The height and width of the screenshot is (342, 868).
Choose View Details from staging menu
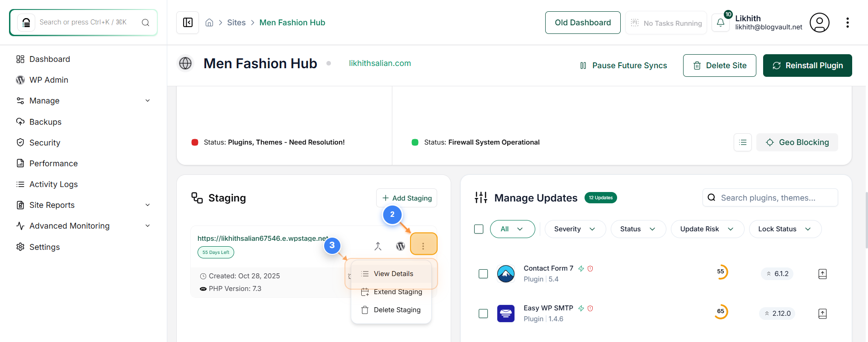(392, 274)
